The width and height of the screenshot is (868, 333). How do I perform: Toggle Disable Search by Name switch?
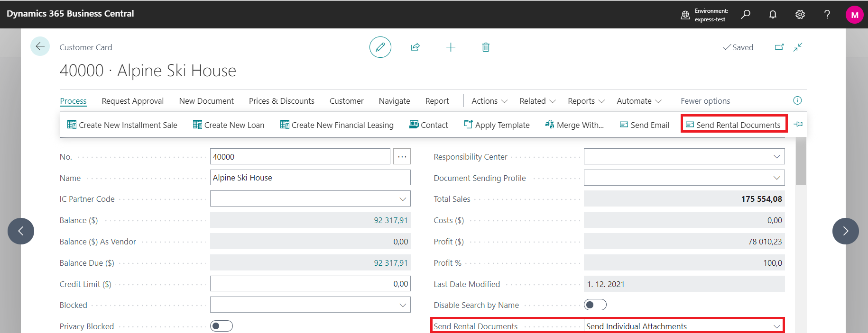[x=595, y=305]
